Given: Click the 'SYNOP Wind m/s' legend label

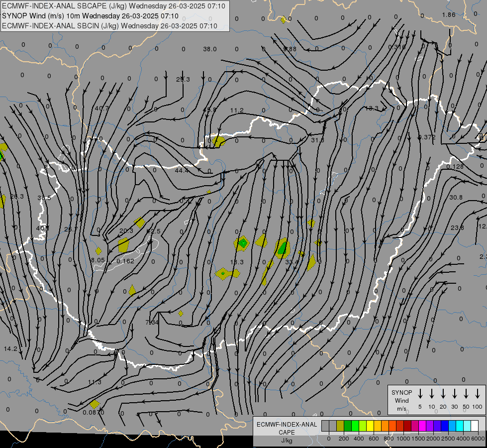Looking at the screenshot, I should (x=401, y=400).
